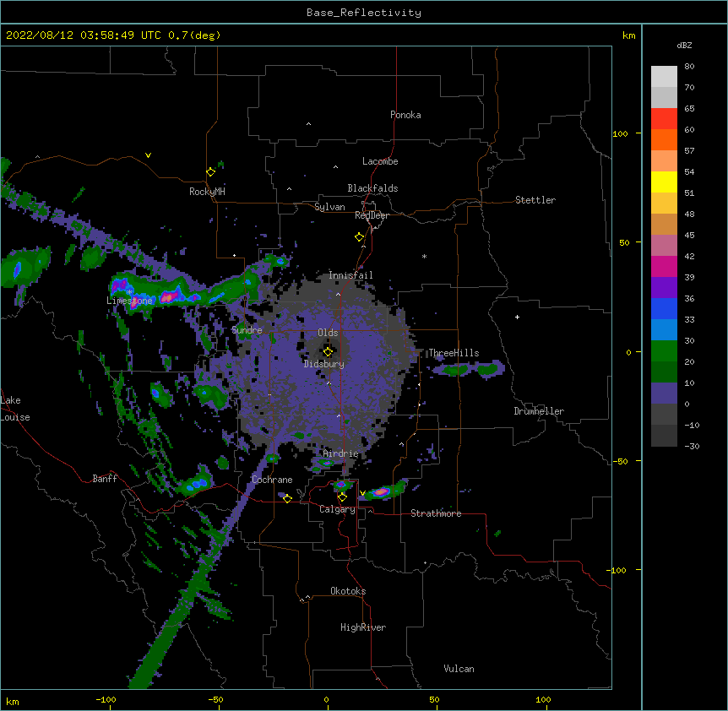This screenshot has width=728, height=711.
Task: Click the Base_Reflectivity title
Action: [x=364, y=13]
